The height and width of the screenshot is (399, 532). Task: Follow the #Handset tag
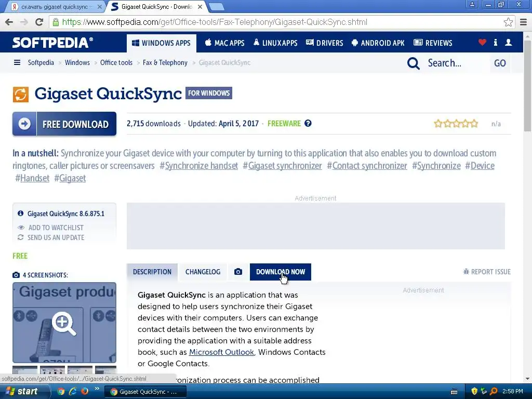pos(32,178)
